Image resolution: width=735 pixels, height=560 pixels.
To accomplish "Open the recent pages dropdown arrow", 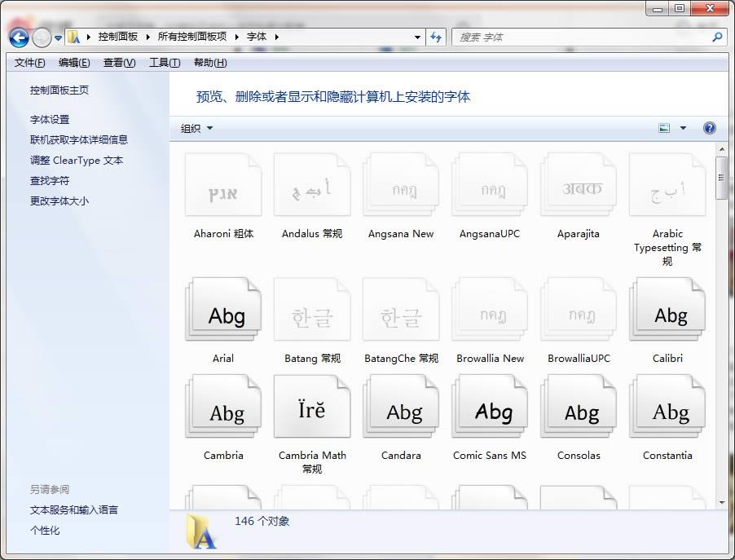I will coord(58,38).
